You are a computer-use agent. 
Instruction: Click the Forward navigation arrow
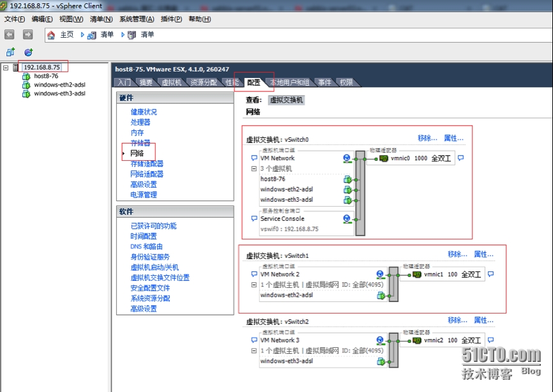27,34
